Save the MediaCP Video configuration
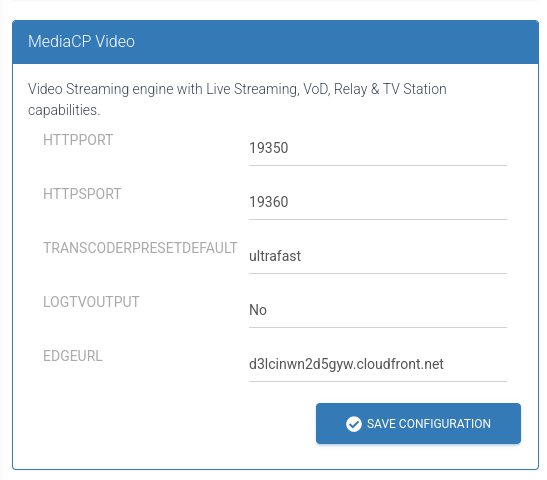 click(x=418, y=423)
